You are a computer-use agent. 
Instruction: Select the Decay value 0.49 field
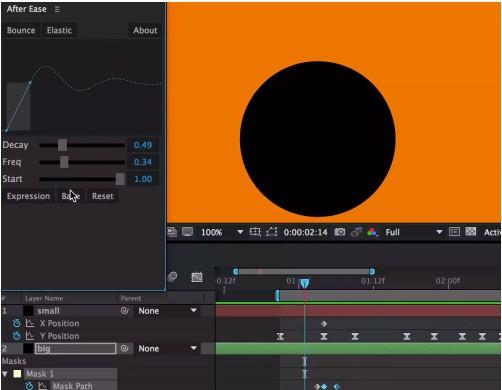click(143, 145)
